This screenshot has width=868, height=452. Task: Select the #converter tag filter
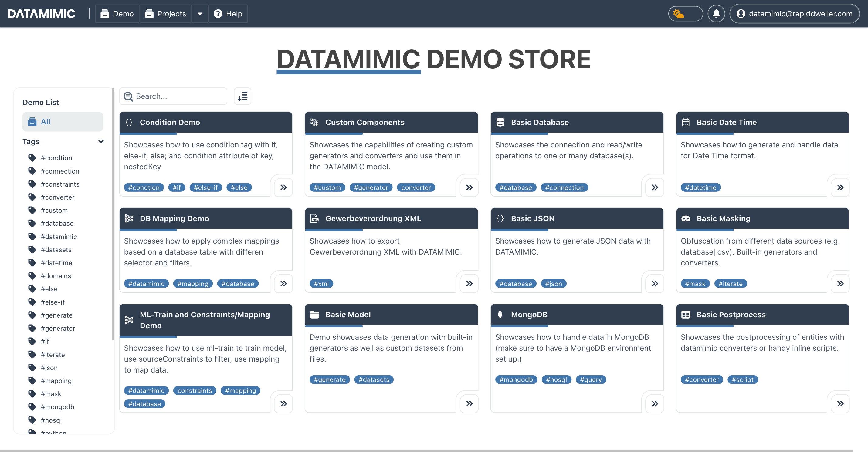point(58,197)
